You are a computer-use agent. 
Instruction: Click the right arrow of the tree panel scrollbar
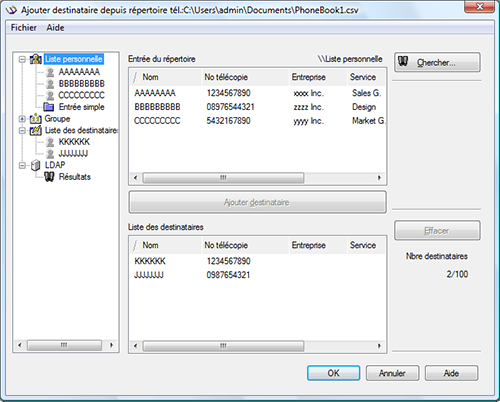[x=112, y=345]
